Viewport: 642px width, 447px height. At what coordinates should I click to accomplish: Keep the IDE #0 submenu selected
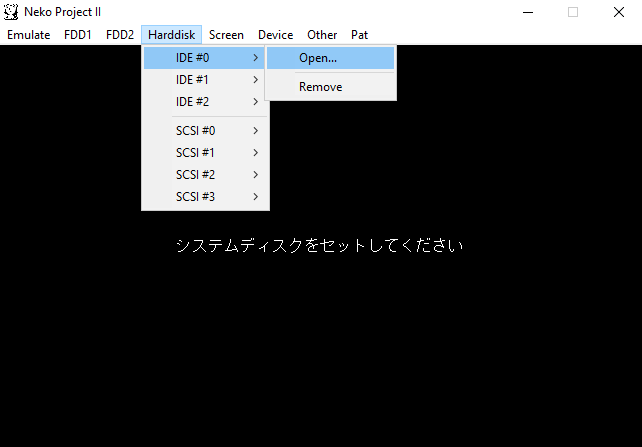coord(204,58)
